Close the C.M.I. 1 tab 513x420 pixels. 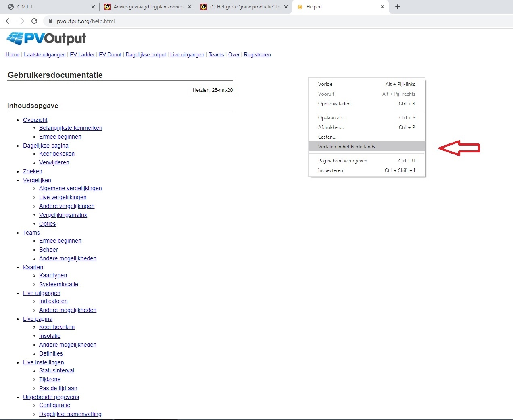tap(93, 7)
